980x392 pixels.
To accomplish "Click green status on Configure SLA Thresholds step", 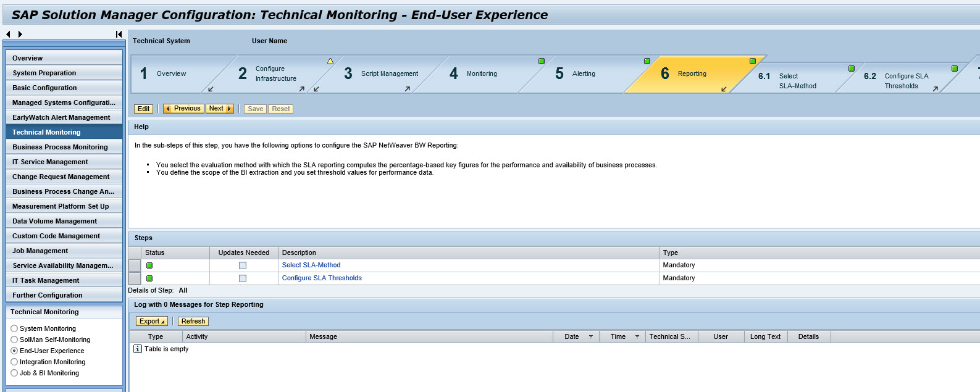I will pyautogui.click(x=955, y=69).
